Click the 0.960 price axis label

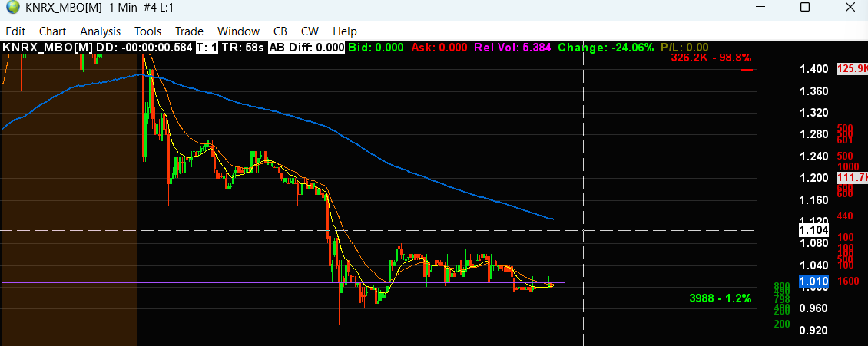point(813,308)
